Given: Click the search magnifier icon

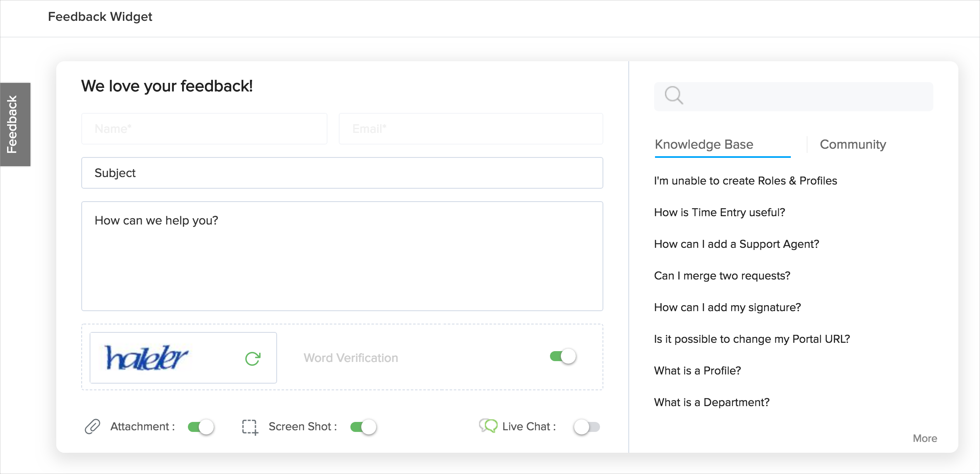Looking at the screenshot, I should click(673, 95).
